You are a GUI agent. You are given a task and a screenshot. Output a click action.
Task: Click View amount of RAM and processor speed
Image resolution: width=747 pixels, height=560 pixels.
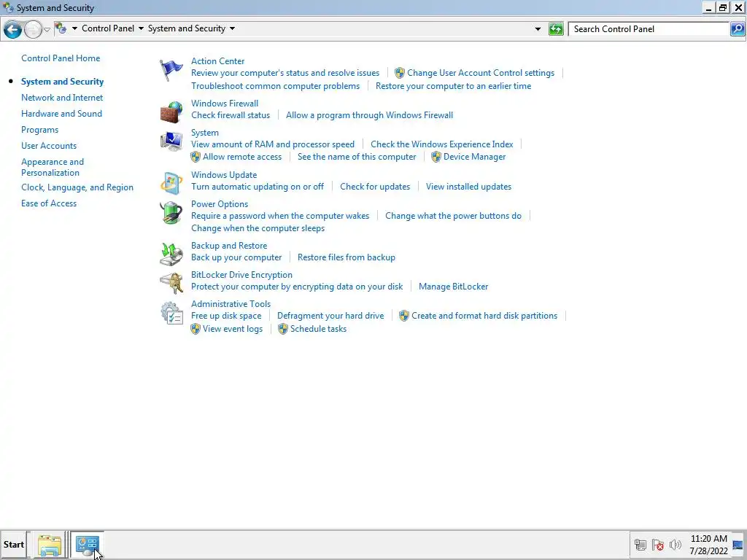[273, 144]
